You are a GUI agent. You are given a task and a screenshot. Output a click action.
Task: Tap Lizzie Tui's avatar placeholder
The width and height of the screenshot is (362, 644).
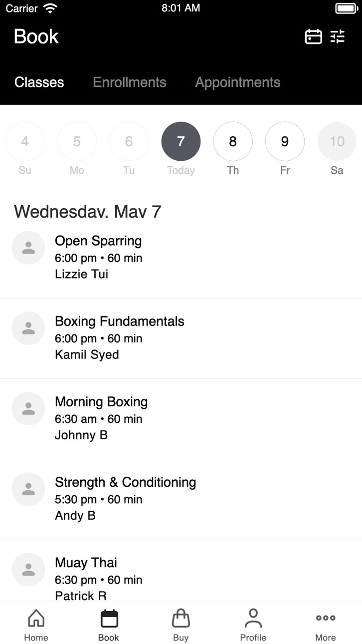point(28,248)
